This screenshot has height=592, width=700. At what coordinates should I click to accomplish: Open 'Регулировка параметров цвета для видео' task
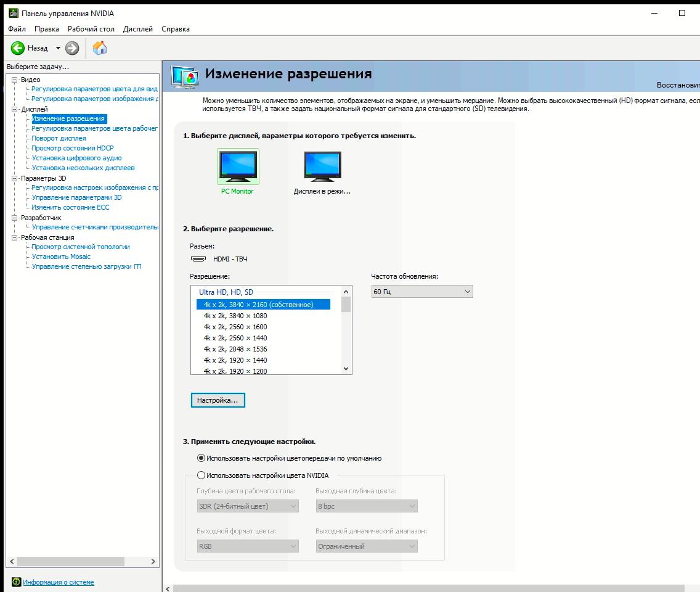coord(95,89)
